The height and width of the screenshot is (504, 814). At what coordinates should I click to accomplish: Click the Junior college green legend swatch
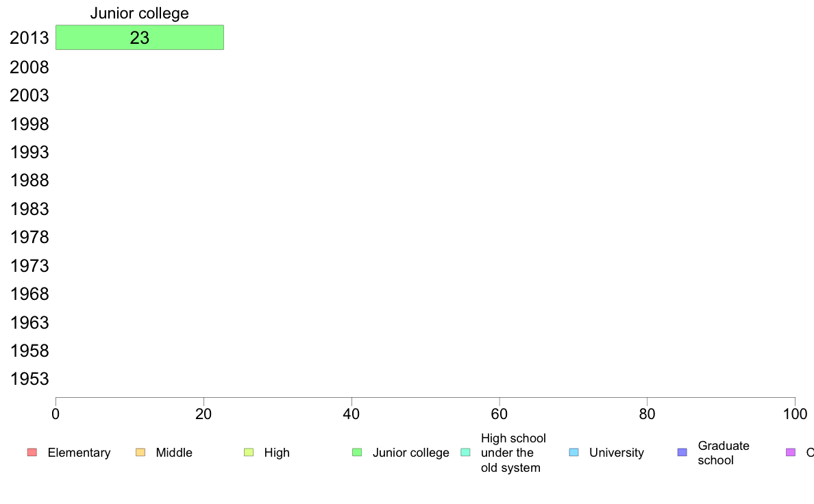(x=357, y=453)
